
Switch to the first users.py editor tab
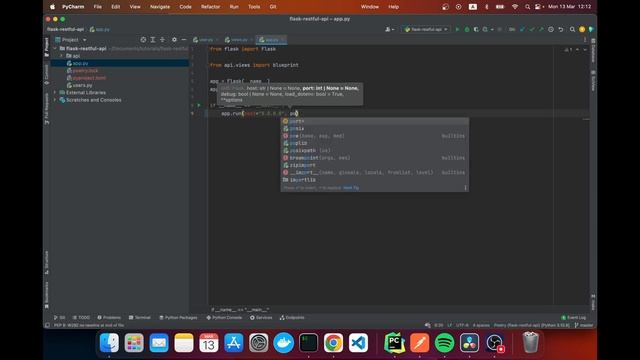point(206,40)
